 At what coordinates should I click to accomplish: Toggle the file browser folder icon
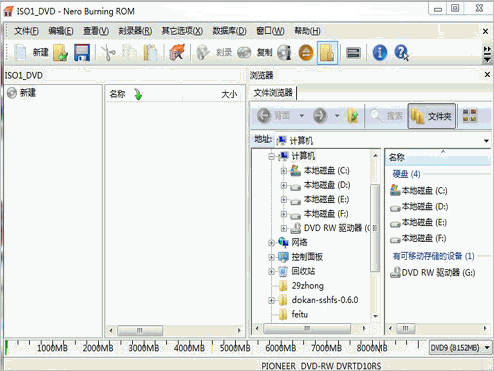point(327,52)
